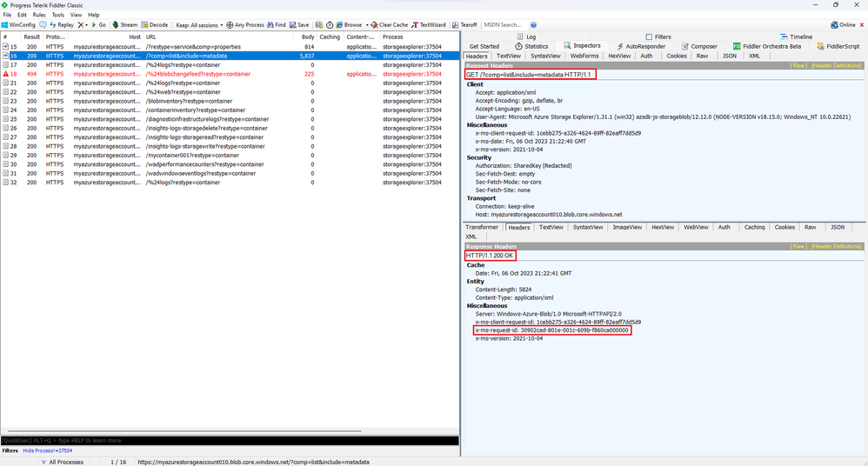Click Clear Cache in the toolbar
The height and width of the screenshot is (466, 868).
[389, 25]
